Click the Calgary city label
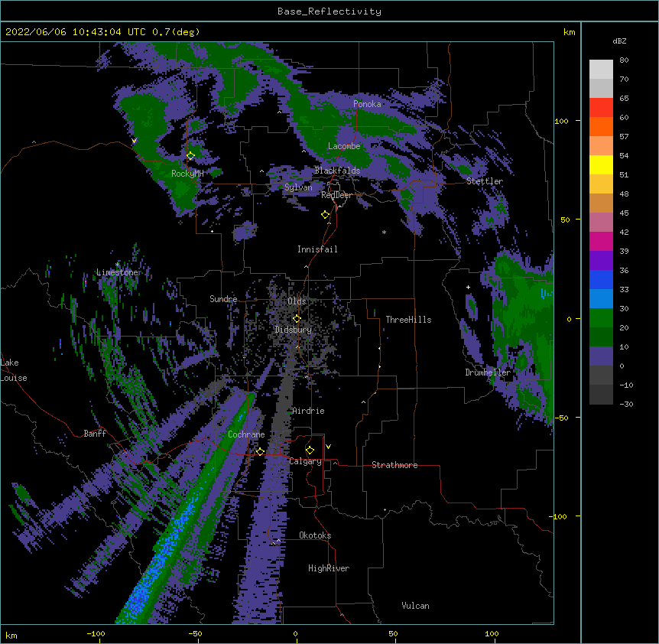659x644 pixels. [x=306, y=461]
